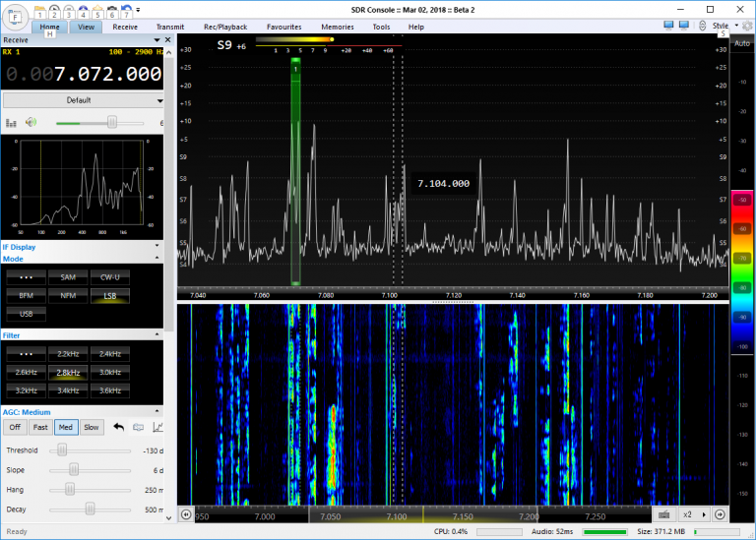This screenshot has width=756, height=540.
Task: Switch AGC to Fast
Action: coord(40,427)
